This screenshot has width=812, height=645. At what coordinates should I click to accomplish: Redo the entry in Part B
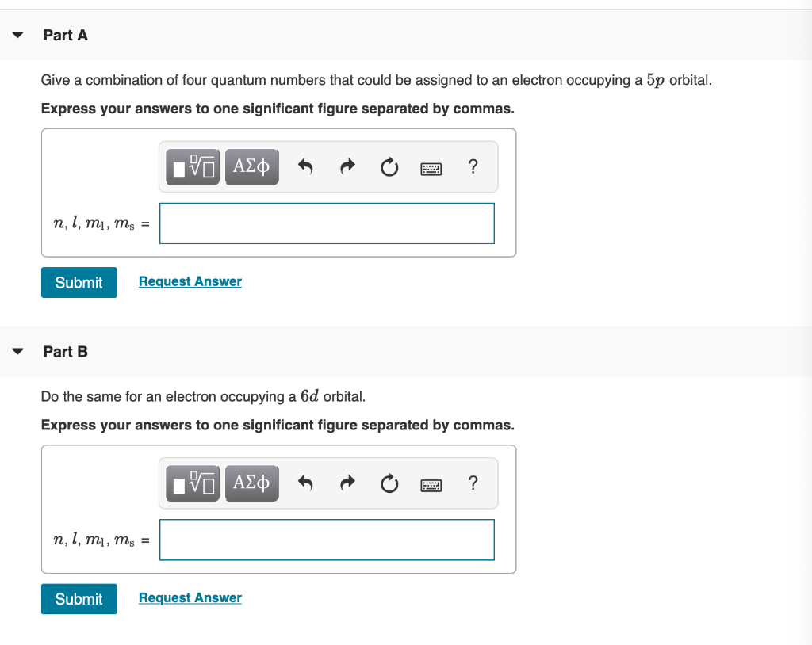point(347,483)
